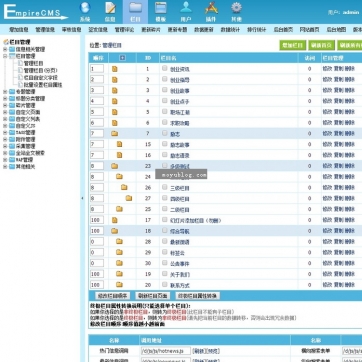Open the 模板 window icon in header
The height and width of the screenshot is (362, 362).
pos(161,8)
